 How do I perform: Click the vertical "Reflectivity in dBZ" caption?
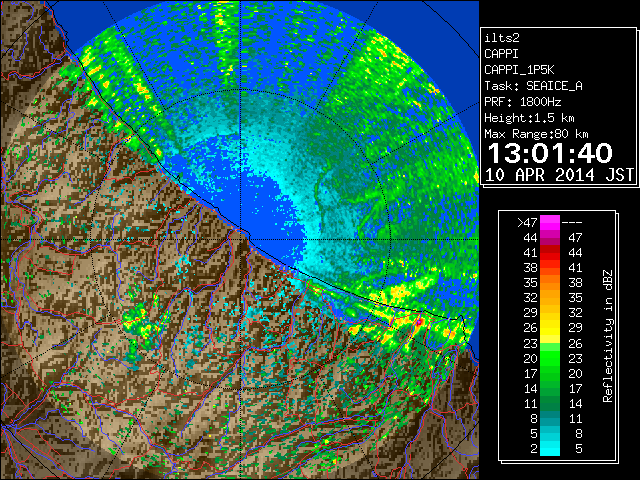coord(607,336)
